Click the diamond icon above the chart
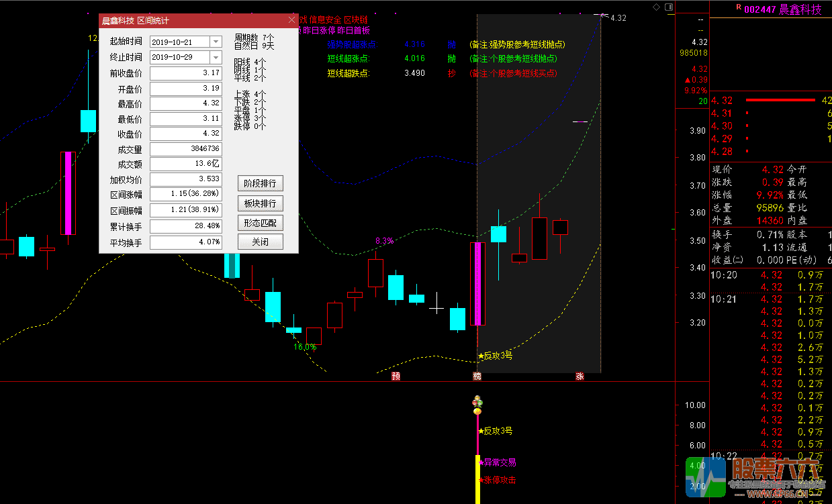 coord(656,7)
